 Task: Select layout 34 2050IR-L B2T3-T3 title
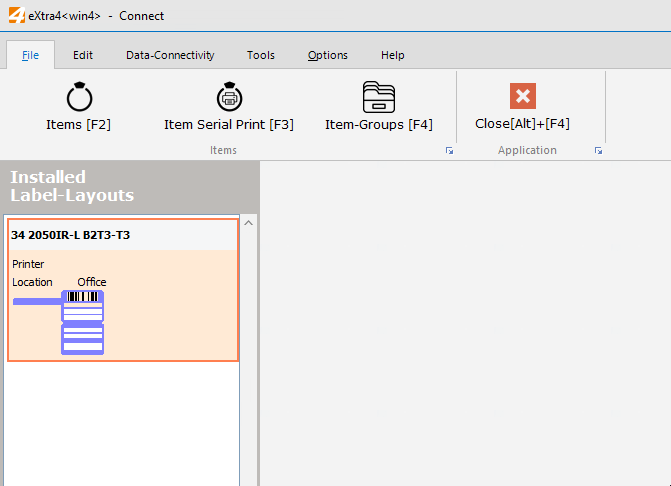click(70, 235)
